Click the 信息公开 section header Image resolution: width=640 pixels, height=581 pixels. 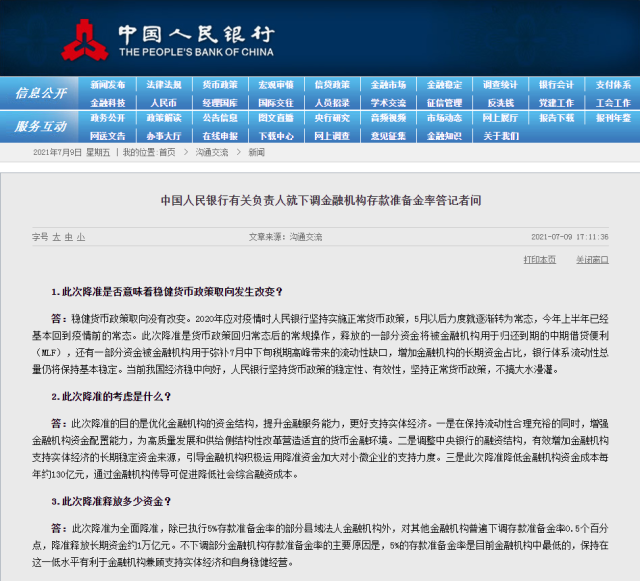pos(41,93)
